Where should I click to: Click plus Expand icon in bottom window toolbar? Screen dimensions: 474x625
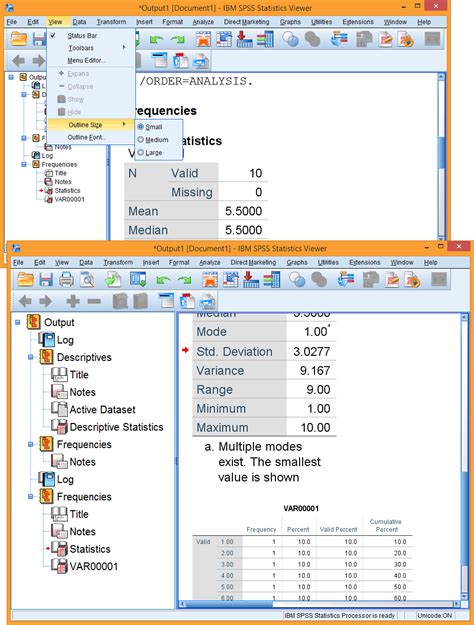coord(73,301)
